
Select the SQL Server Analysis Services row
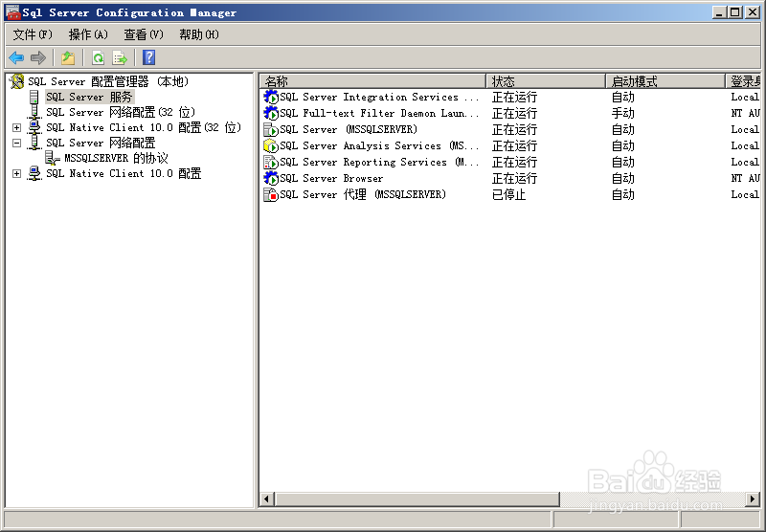coord(510,146)
